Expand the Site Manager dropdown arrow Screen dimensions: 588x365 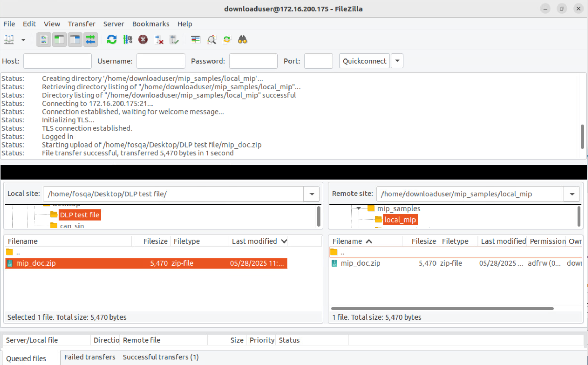23,40
